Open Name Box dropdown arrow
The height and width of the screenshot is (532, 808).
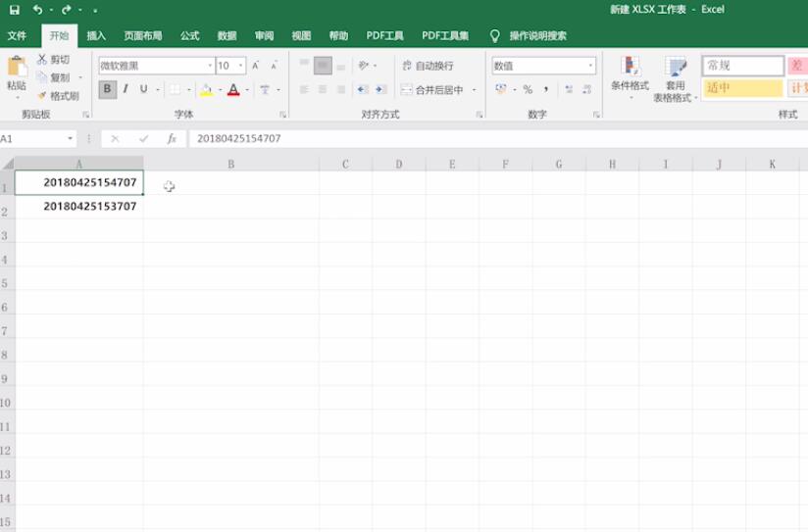click(x=70, y=138)
